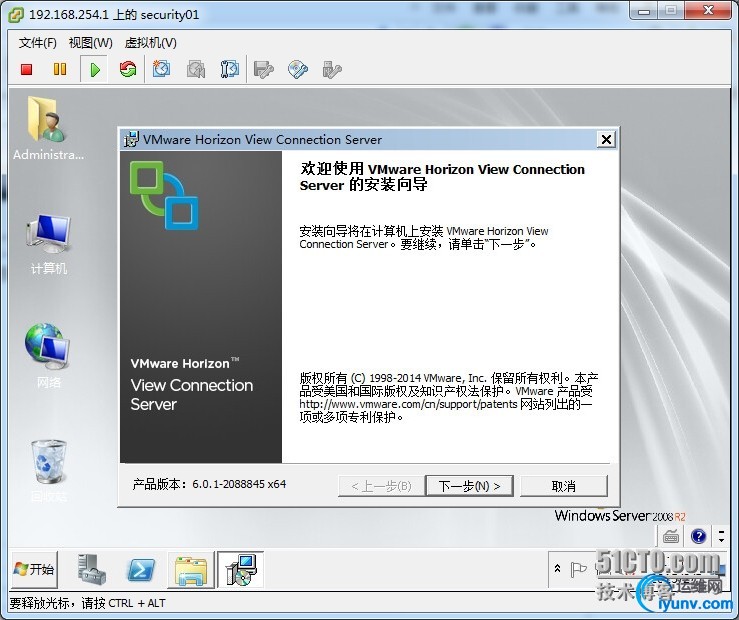Image resolution: width=739 pixels, height=620 pixels.
Task: Click 下一步(N) > to continue installation
Action: pyautogui.click(x=469, y=486)
